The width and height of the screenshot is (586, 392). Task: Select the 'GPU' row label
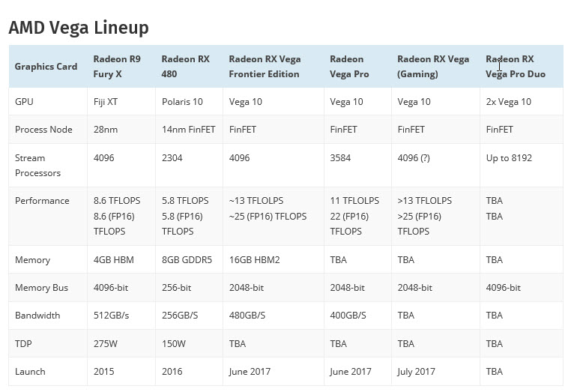(x=24, y=102)
